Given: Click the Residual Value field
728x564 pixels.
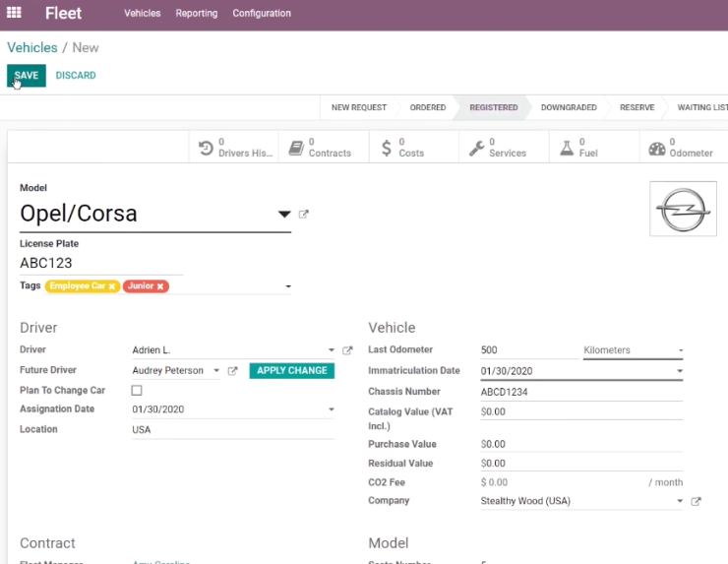Looking at the screenshot, I should click(581, 464).
